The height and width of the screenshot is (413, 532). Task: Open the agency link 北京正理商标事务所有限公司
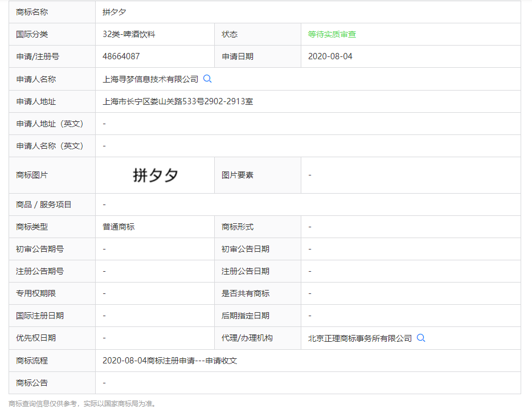click(359, 338)
